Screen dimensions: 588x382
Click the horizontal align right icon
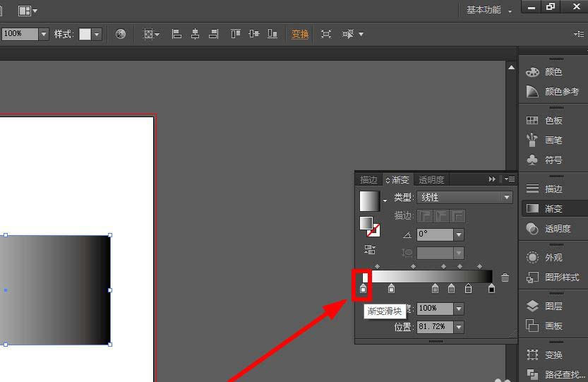click(x=214, y=34)
